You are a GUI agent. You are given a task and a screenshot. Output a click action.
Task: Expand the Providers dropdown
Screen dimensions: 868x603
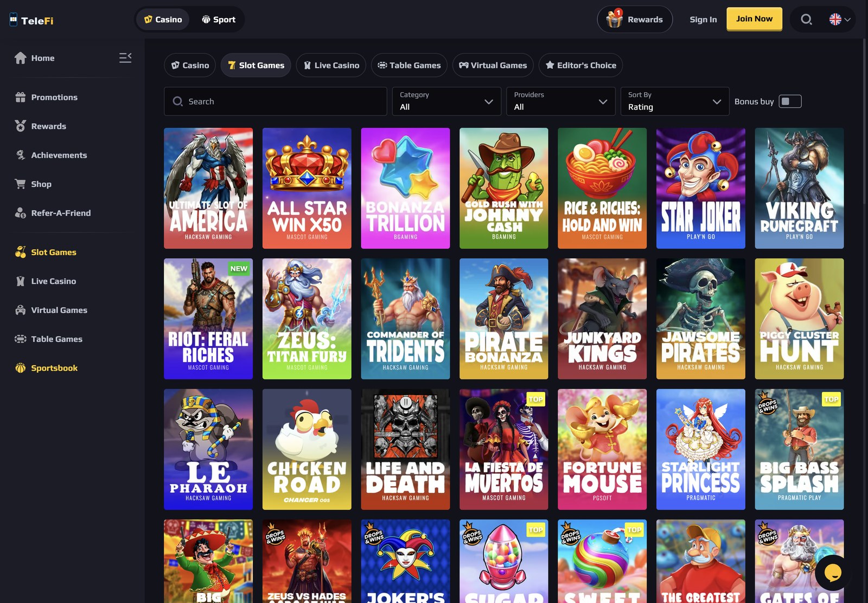click(x=560, y=101)
